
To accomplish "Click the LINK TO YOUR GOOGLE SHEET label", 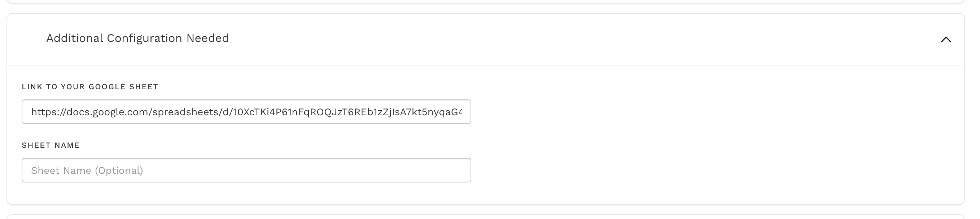I will coord(90,87).
